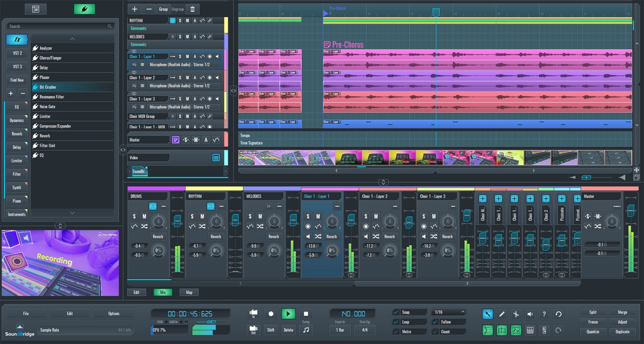Viewport: 644px width, 344px height.
Task: Switch to the Edit tab
Action: coord(137,292)
